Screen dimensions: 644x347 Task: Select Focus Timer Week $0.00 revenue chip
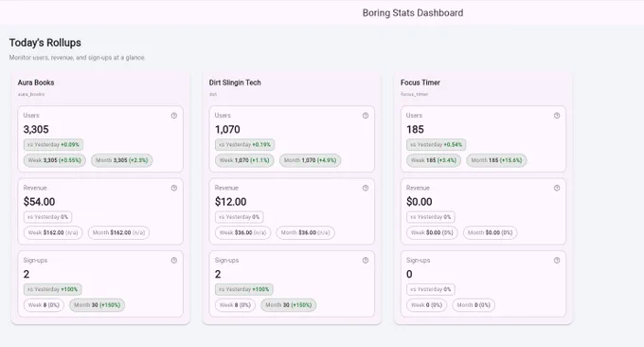(432, 232)
